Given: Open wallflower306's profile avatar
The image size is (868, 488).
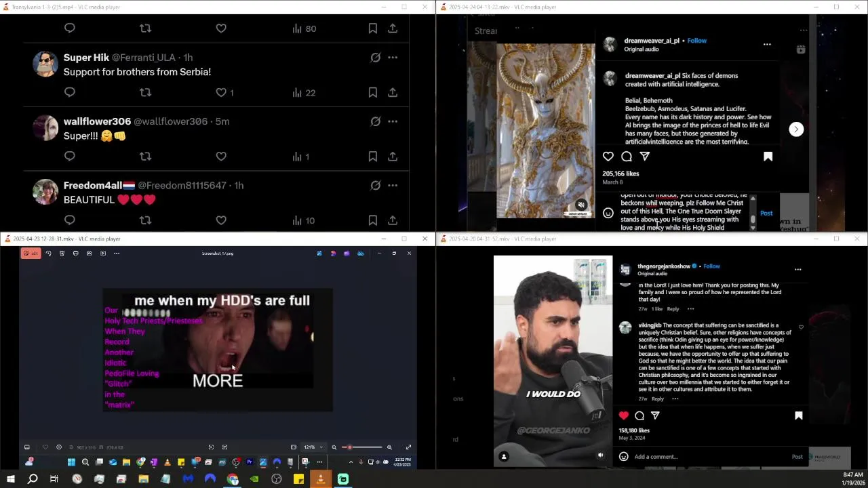Looking at the screenshot, I should click(x=45, y=127).
